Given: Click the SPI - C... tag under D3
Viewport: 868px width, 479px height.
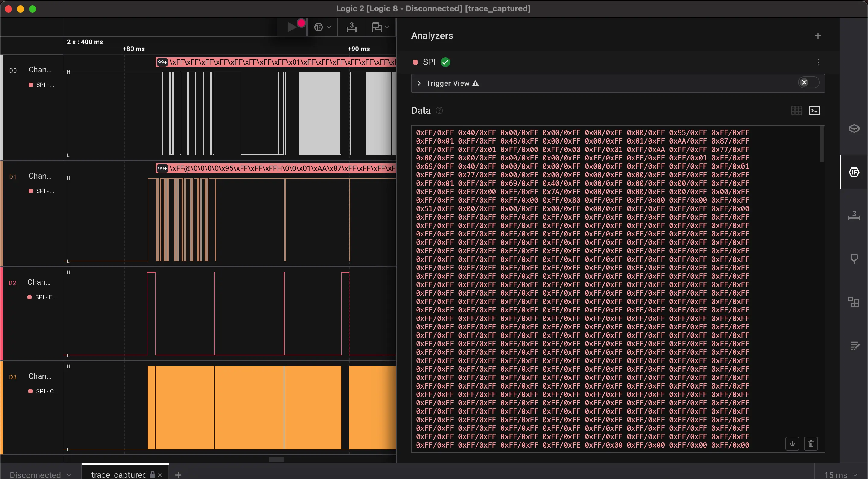Looking at the screenshot, I should click(x=43, y=391).
